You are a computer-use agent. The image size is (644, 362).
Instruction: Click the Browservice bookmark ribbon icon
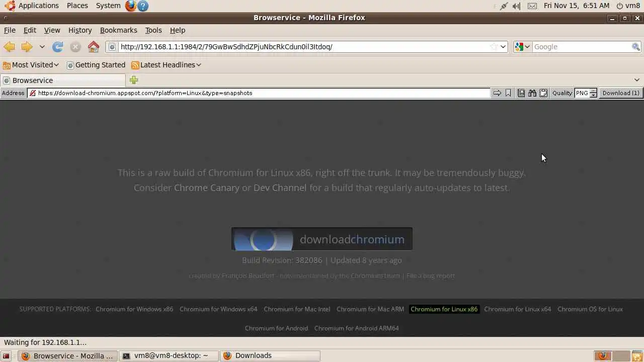(x=508, y=93)
